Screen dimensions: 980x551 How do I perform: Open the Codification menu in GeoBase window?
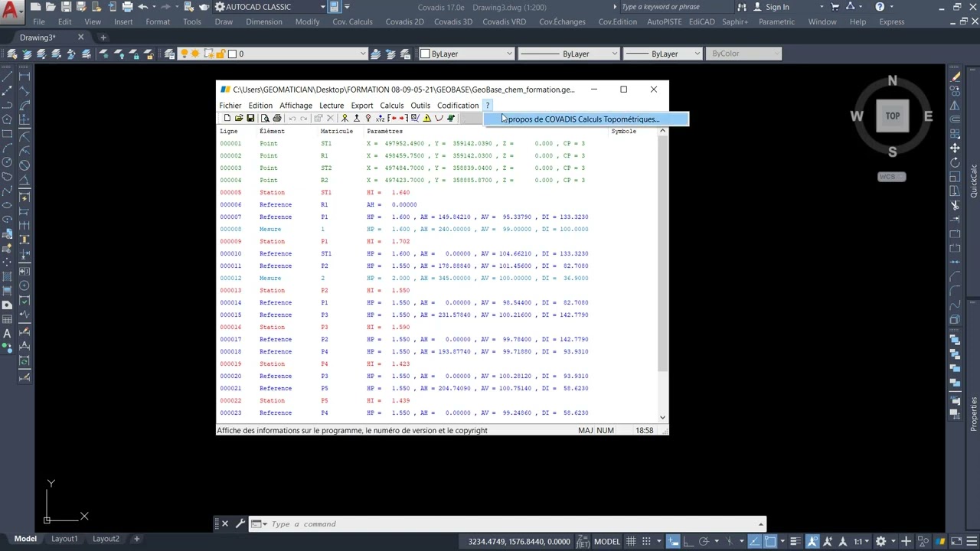[458, 106]
